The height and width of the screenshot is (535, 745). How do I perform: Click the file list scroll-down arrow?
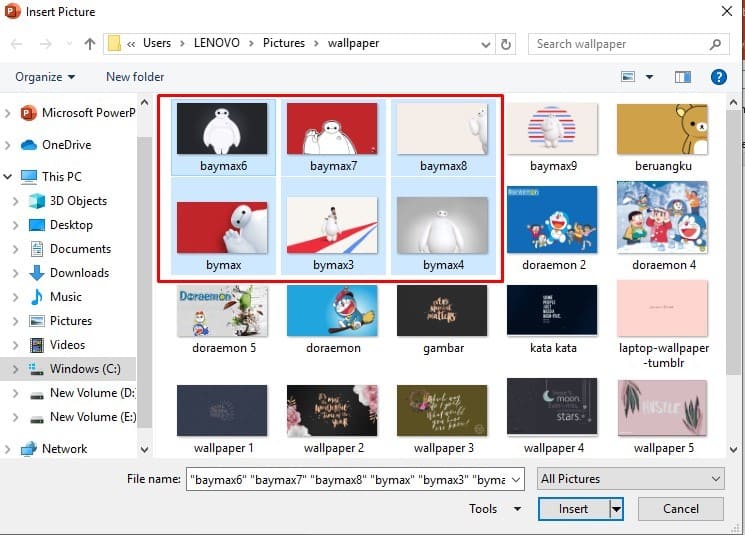(x=733, y=449)
